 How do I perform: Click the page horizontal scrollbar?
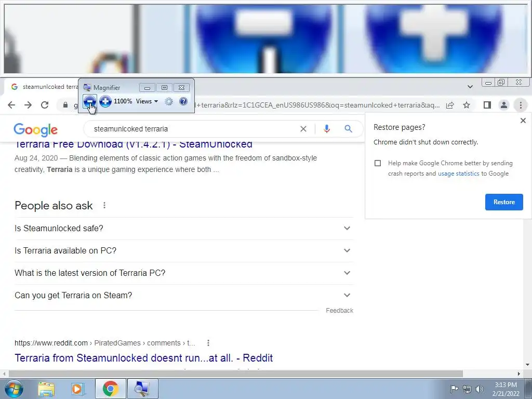pyautogui.click(x=236, y=374)
